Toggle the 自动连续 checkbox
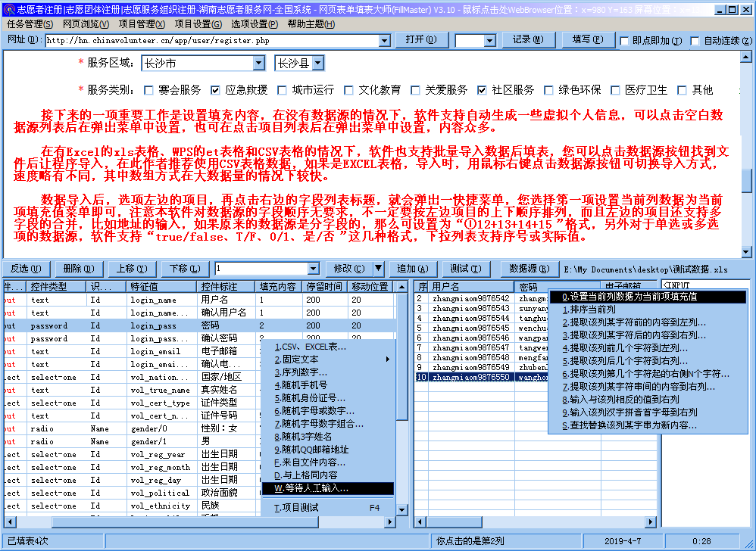Image resolution: width=756 pixels, height=551 pixels. coord(695,41)
